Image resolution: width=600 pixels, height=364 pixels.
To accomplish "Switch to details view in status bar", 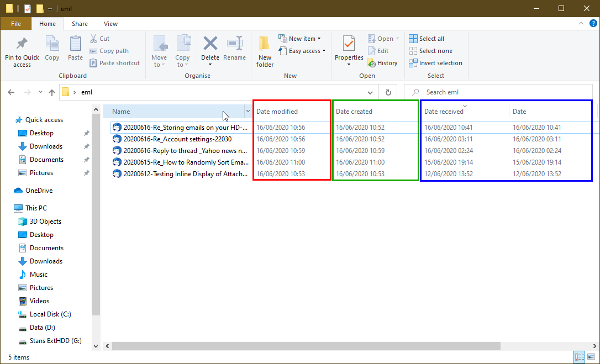I will coord(579,357).
